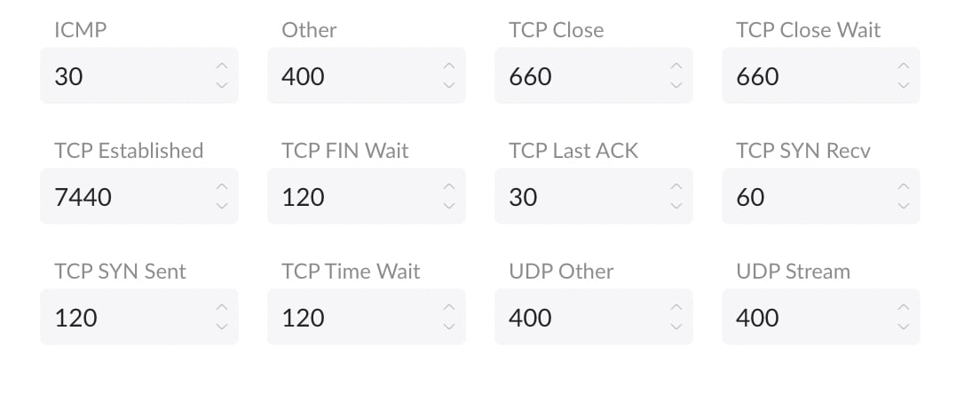Click the UDP Stream value field

806,318
